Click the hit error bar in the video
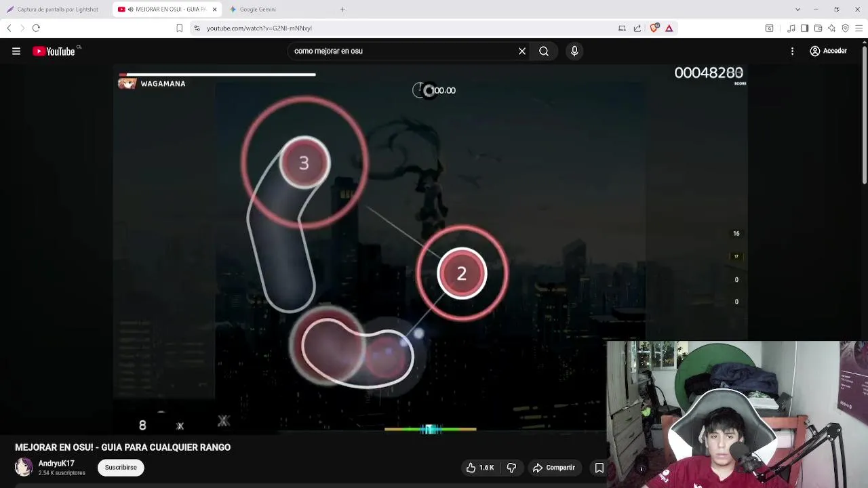Screen dimensions: 868x488 tap(430, 429)
